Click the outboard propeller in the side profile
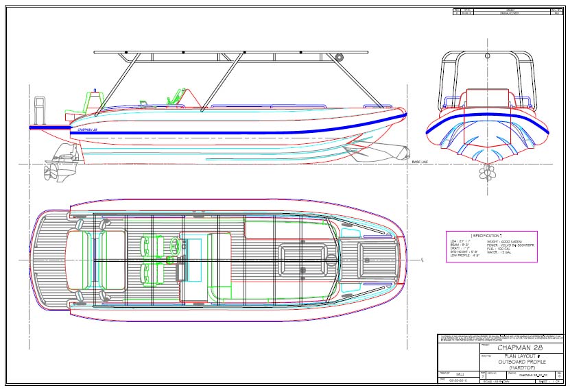 [x=51, y=170]
